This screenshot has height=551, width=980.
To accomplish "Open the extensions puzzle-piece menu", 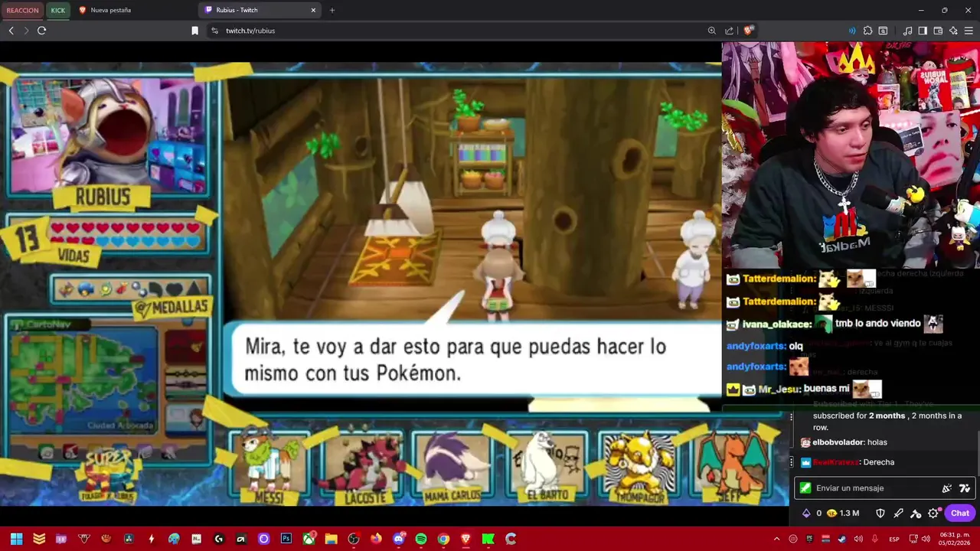I will click(x=867, y=31).
